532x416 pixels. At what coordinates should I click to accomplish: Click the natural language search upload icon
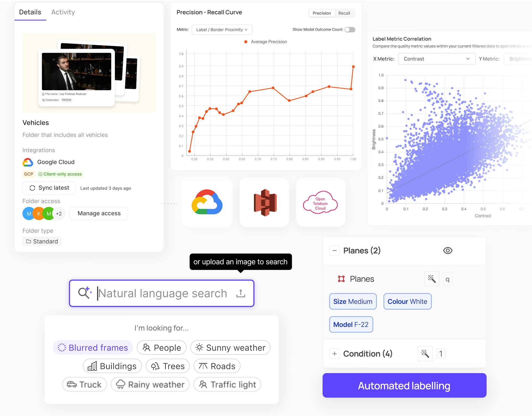click(x=240, y=293)
